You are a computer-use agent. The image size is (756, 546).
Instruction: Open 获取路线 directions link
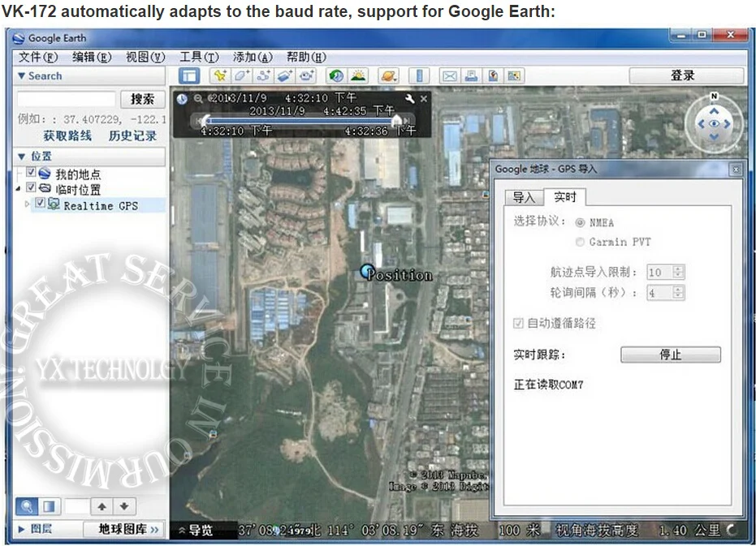click(x=67, y=135)
